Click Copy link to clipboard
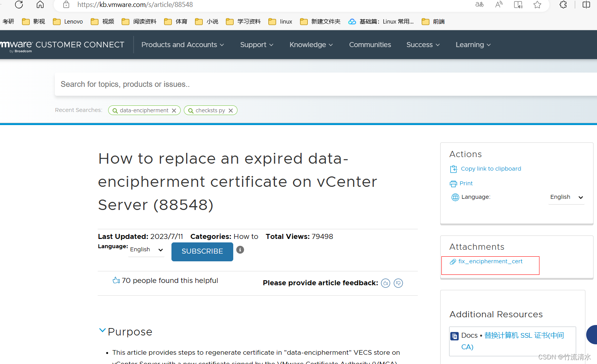Viewport: 597px width, 364px height. click(491, 169)
